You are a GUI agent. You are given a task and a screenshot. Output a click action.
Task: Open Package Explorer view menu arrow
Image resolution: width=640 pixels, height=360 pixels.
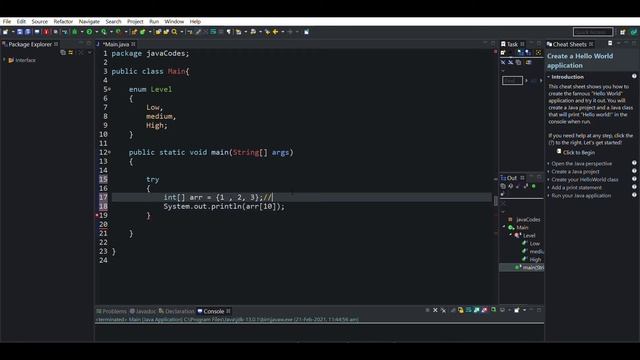click(x=90, y=52)
